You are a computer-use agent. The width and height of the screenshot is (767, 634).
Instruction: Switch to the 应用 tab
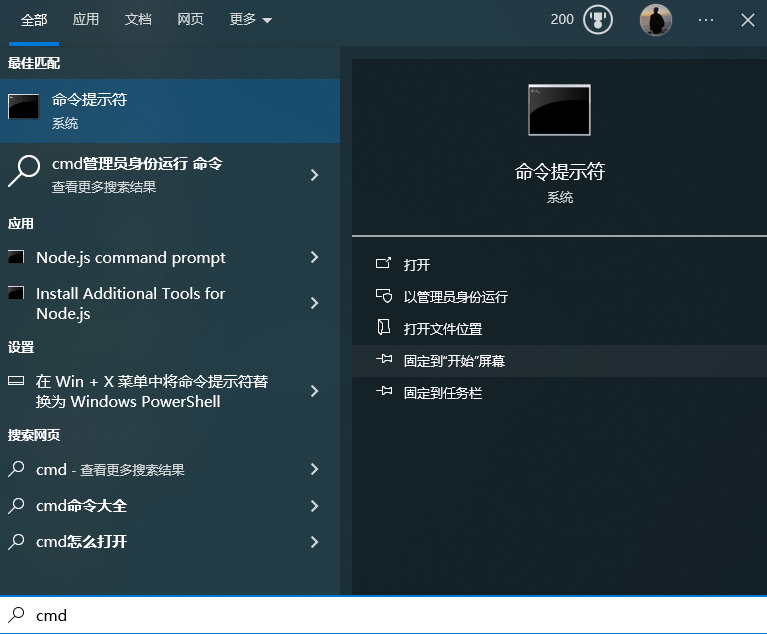[86, 20]
